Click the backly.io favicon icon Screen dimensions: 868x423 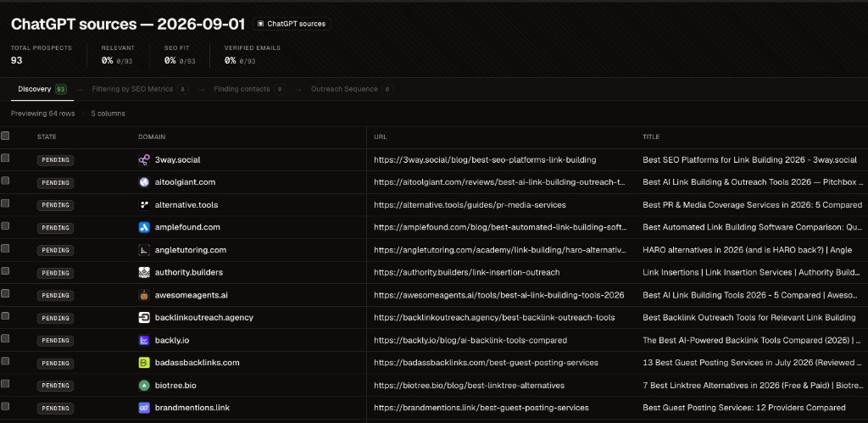[144, 341]
